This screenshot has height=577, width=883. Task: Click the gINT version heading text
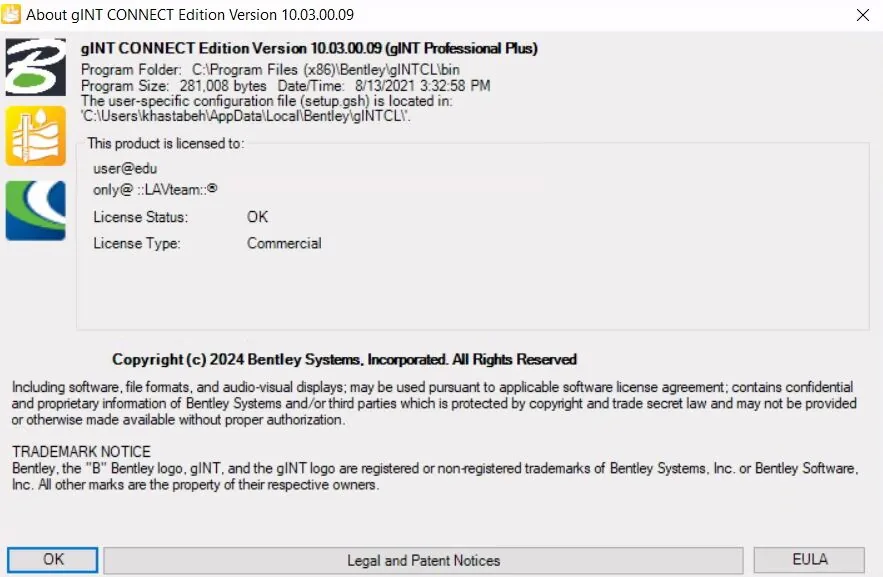(309, 48)
